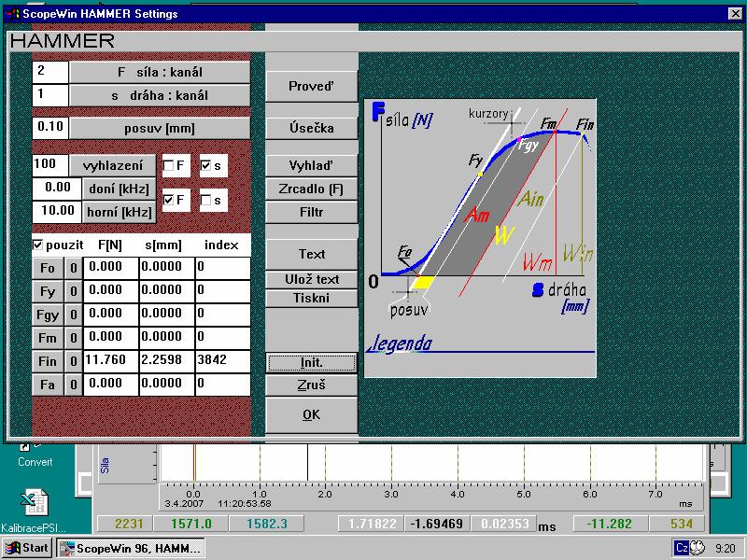This screenshot has width=747, height=560.
Task: Click the Fin row button
Action: [x=48, y=361]
